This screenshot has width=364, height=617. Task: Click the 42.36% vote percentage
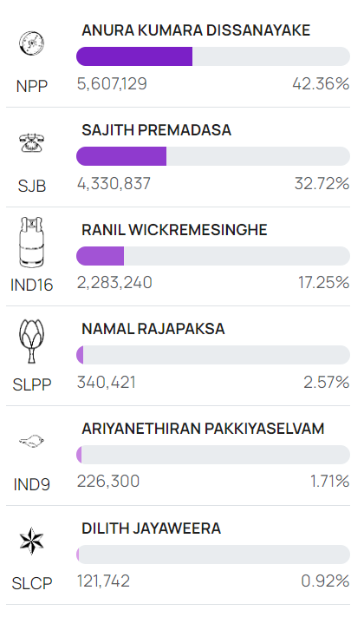pyautogui.click(x=321, y=84)
